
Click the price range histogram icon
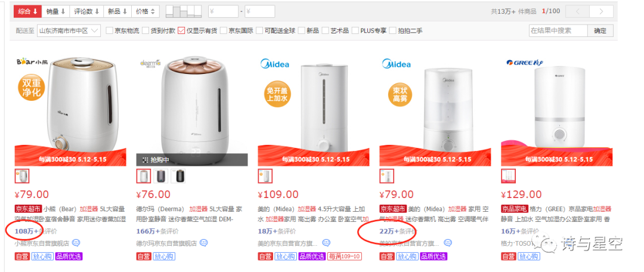184,11
